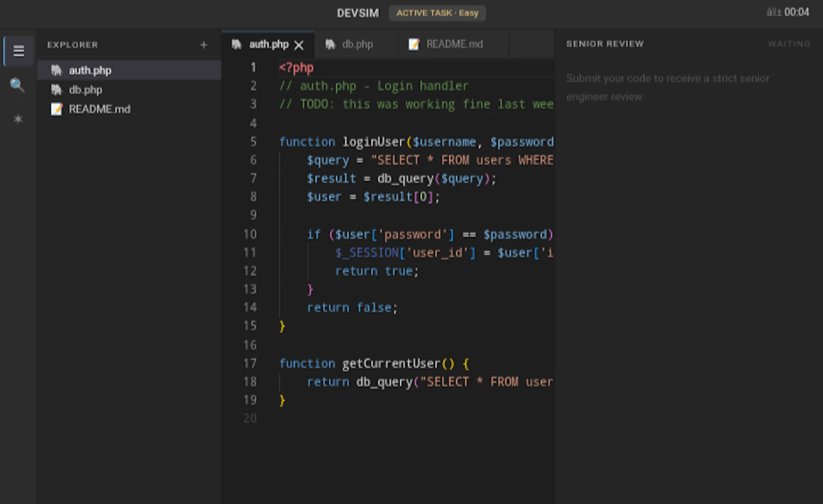823x504 pixels.
Task: Open README.md in the explorer
Action: point(129,109)
